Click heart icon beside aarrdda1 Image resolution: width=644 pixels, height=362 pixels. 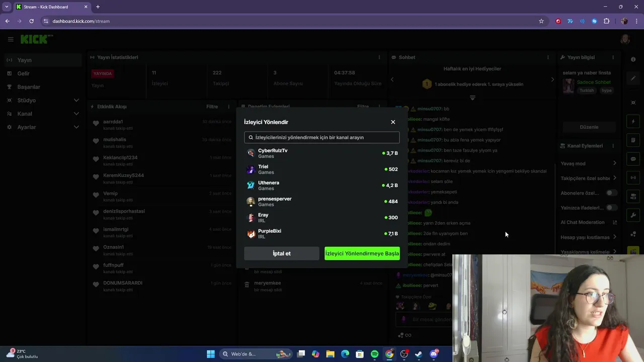[96, 123]
